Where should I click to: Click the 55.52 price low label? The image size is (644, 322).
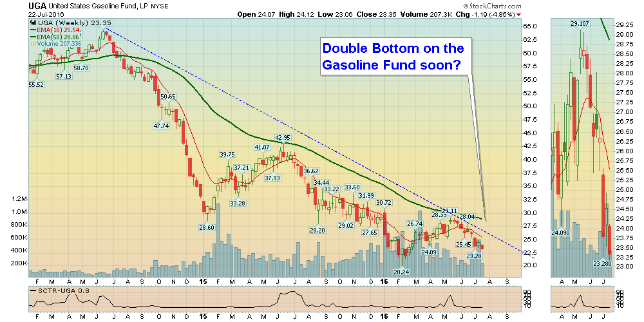[x=36, y=84]
